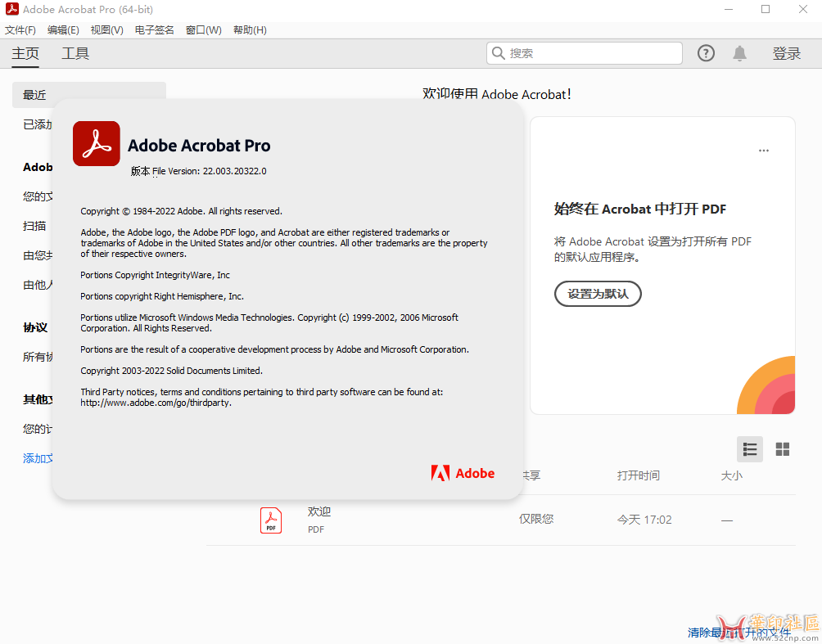Sort by the 打开时间 column header
Viewport: 822px width, 644px height.
(638, 475)
